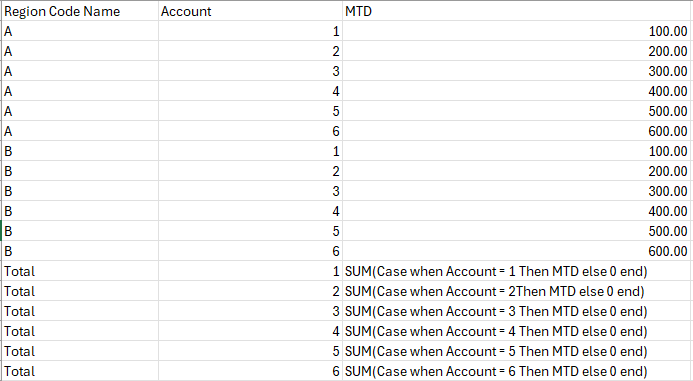This screenshot has width=693, height=381.
Task: Click the Account 5 cell in region B
Action: tap(250, 231)
